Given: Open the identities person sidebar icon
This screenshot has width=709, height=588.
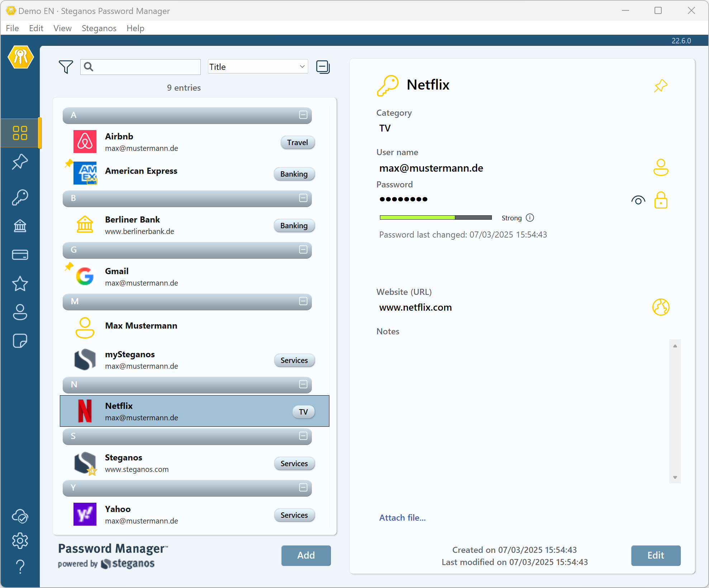Looking at the screenshot, I should pos(20,312).
